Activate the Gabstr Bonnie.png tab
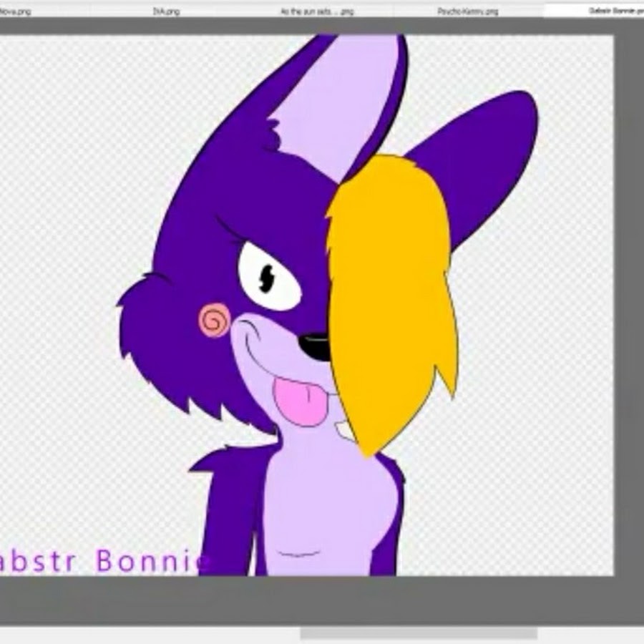 595,11
